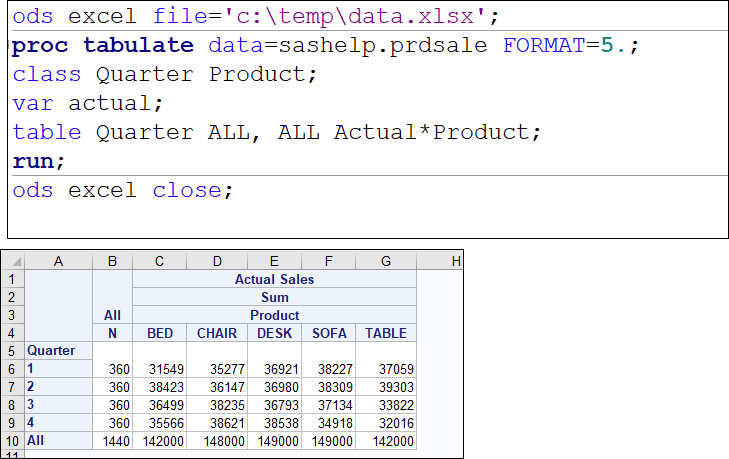Click 'proc tabulate' keyword in the code
Screen dimensions: 729x459
103,46
